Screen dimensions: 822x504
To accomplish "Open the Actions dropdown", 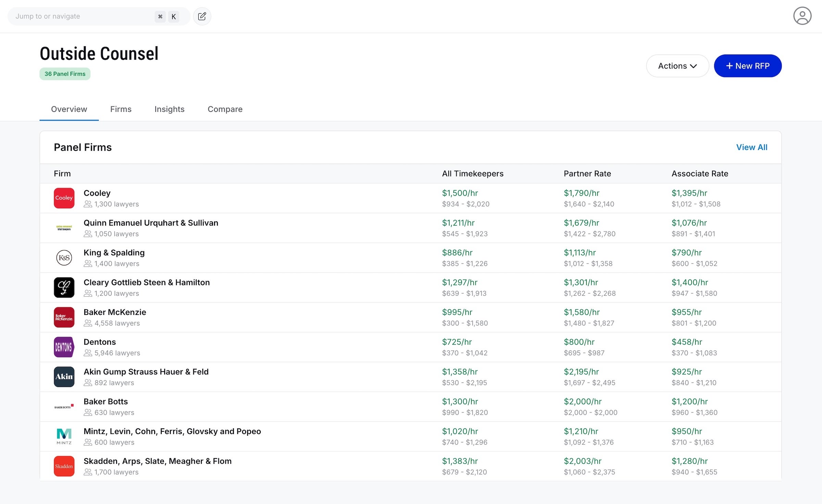I will [677, 66].
